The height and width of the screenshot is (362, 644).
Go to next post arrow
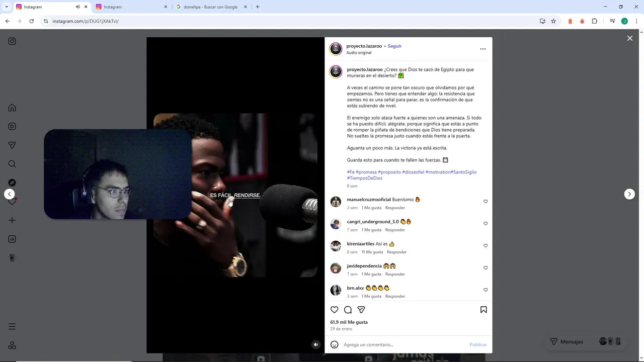tap(629, 194)
